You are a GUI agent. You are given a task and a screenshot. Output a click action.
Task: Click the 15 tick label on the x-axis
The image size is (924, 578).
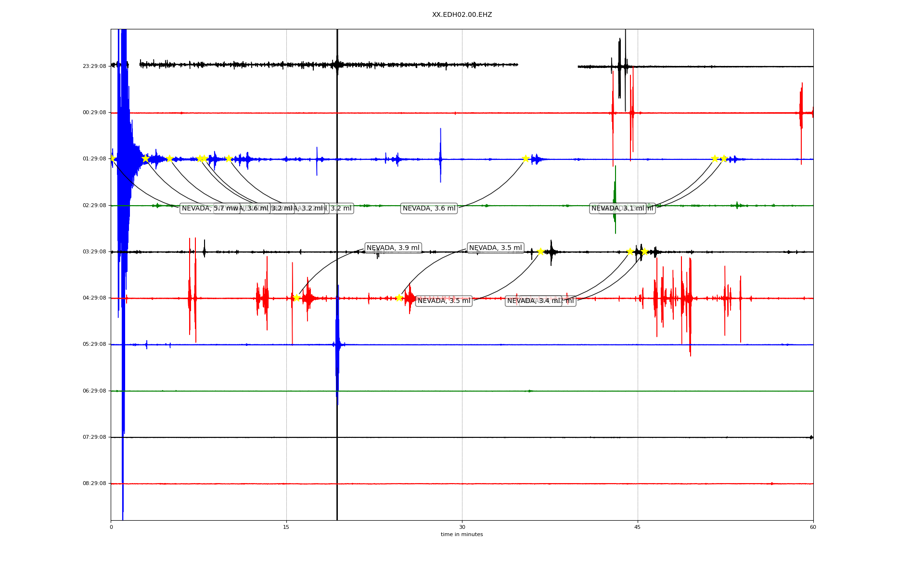286,527
